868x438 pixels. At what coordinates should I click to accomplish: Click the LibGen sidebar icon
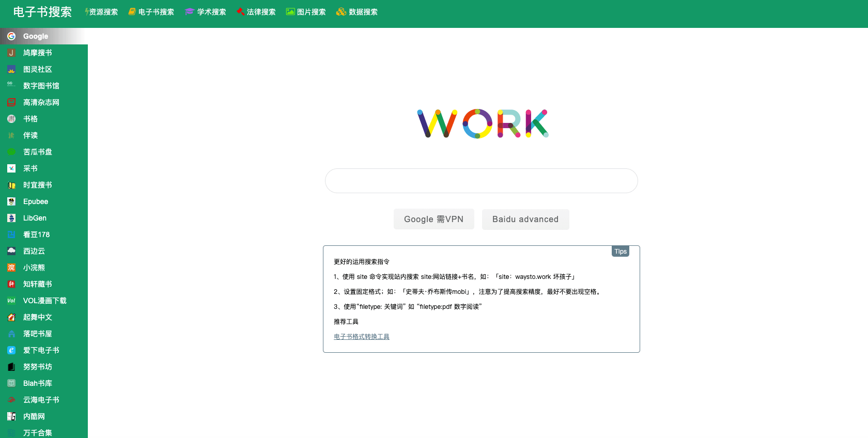11,218
